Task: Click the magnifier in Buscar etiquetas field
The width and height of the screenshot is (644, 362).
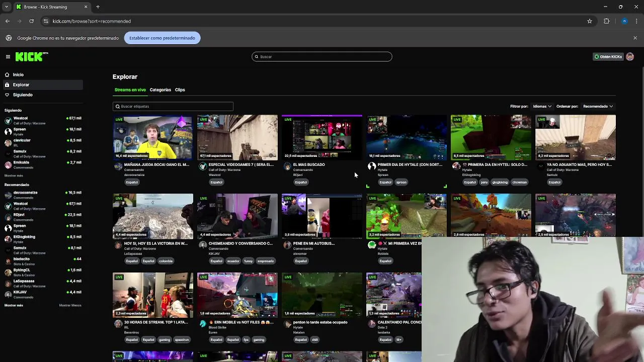Action: click(117, 107)
